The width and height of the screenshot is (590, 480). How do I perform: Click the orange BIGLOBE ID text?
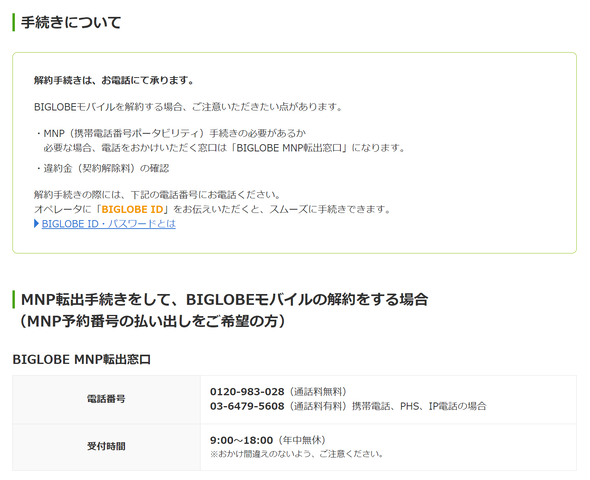point(132,209)
